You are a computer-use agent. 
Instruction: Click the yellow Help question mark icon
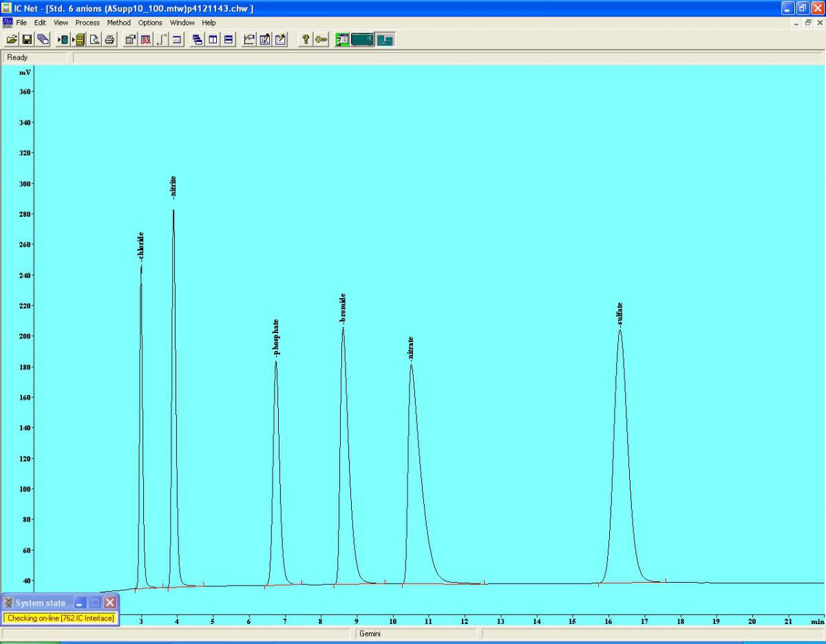(306, 39)
